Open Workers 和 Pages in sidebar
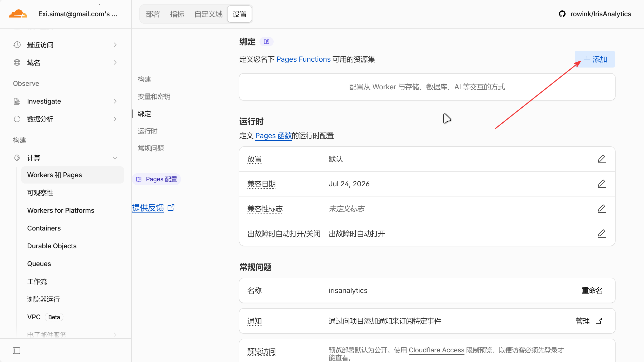This screenshot has width=644, height=362. click(x=73, y=175)
